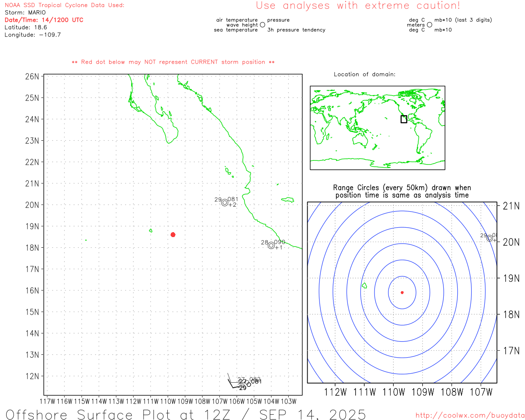
Task: Click the 103W longitude label on main map
Action: (x=288, y=401)
